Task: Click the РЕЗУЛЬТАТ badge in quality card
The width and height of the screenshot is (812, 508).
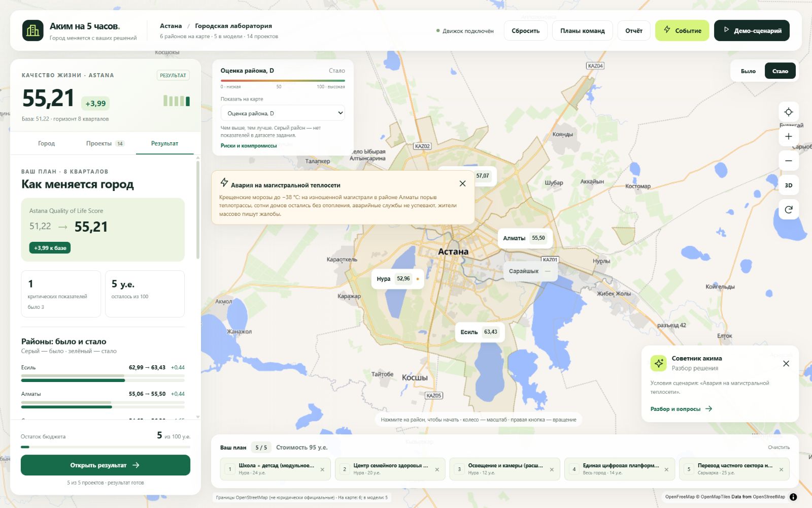Action: (173, 75)
